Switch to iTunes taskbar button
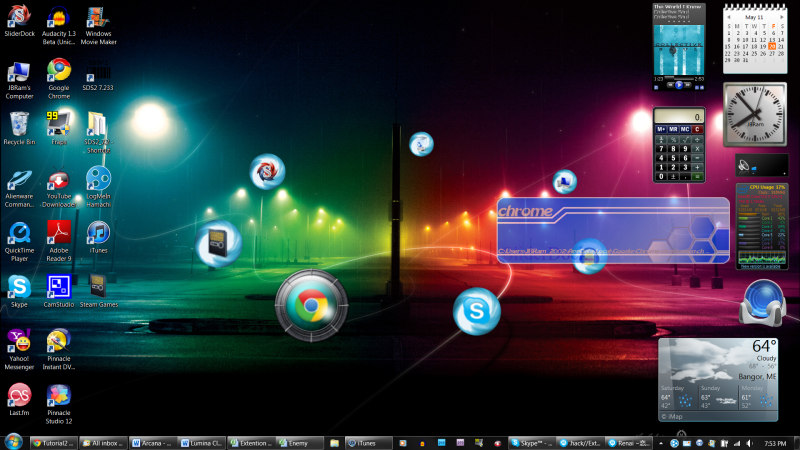 [x=368, y=443]
